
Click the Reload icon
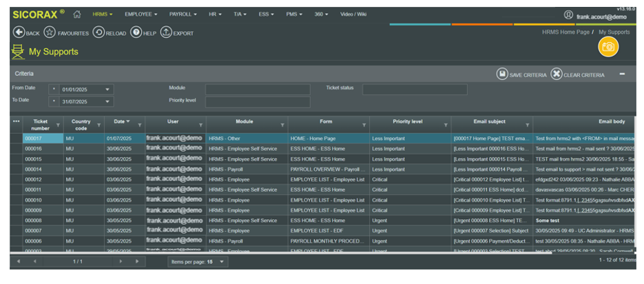tap(98, 32)
